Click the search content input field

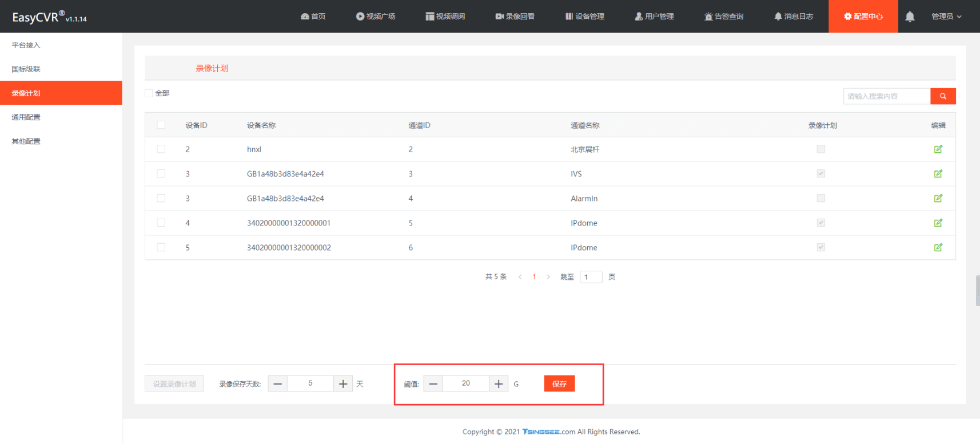(x=886, y=96)
